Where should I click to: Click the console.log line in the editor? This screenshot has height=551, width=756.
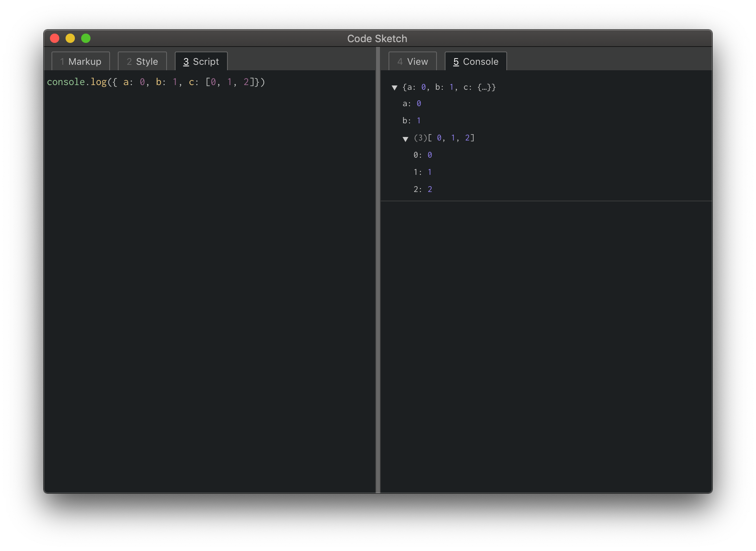pos(156,82)
